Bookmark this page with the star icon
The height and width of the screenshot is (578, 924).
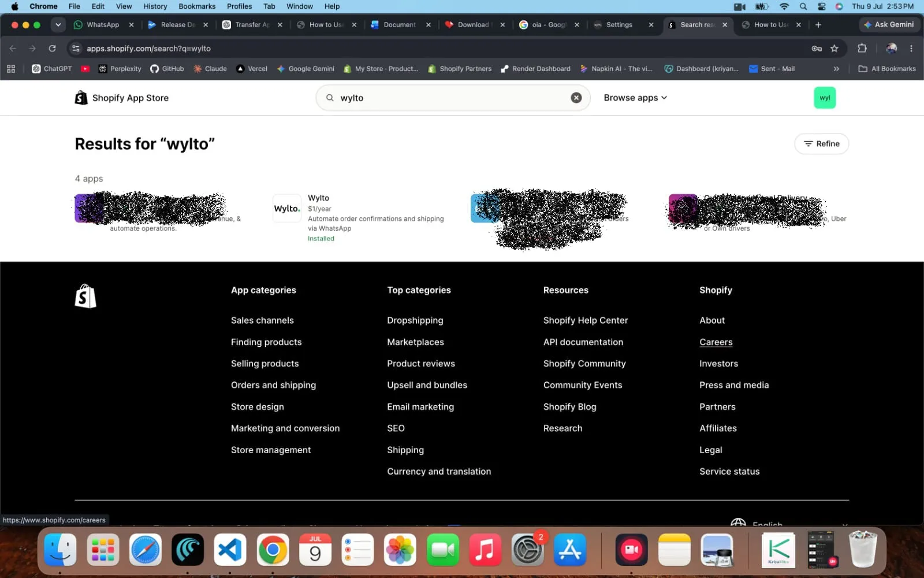click(x=834, y=49)
